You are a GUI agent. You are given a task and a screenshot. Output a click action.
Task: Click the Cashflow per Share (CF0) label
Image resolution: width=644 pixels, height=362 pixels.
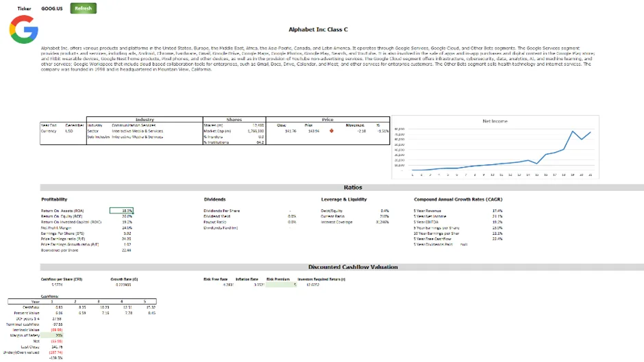click(62, 279)
